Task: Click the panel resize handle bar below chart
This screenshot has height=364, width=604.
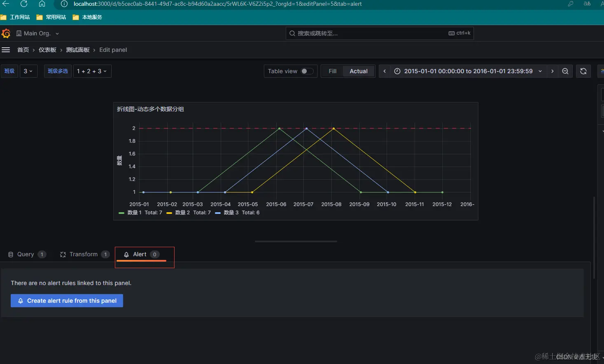Action: click(296, 241)
